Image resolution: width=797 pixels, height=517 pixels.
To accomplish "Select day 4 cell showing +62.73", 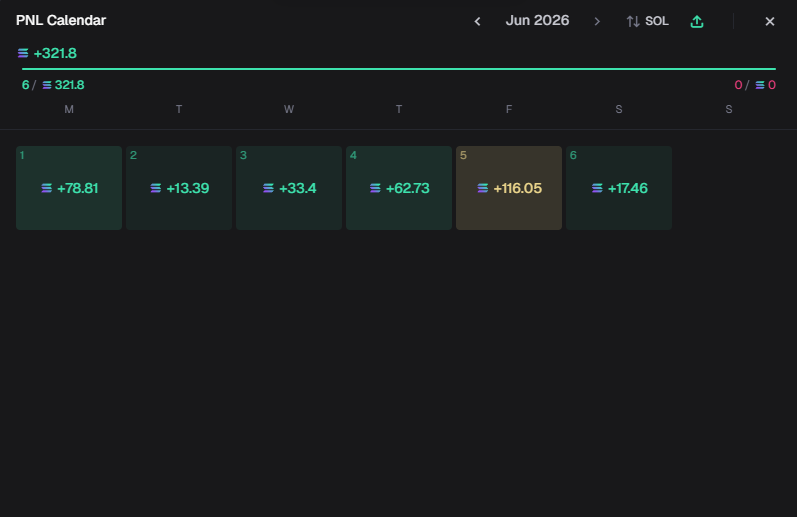I will pyautogui.click(x=399, y=188).
